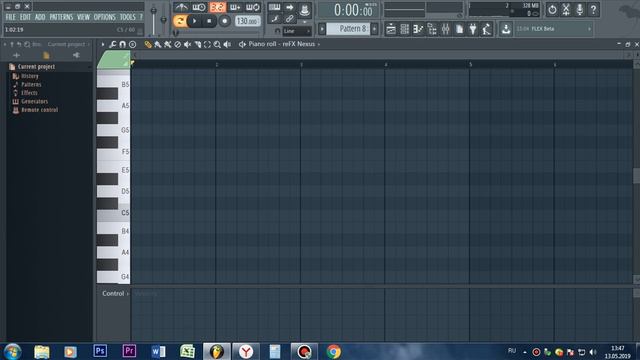This screenshot has width=640, height=360.
Task: Open the VIEW menu
Action: (x=83, y=17)
